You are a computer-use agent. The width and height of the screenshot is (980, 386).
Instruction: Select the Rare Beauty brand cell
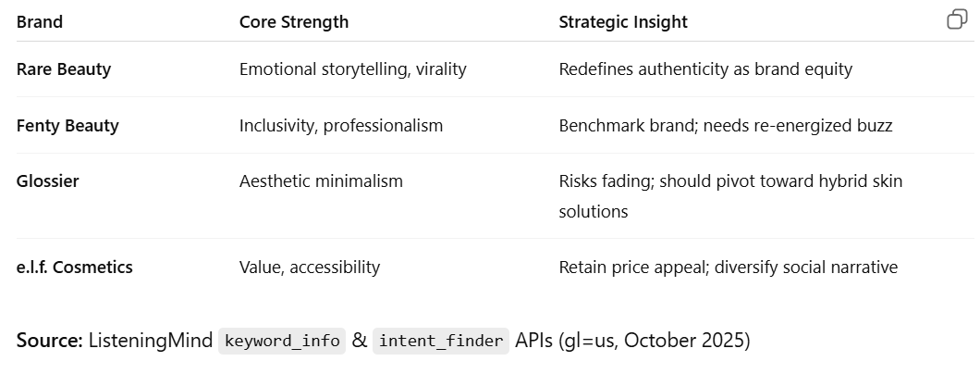coord(64,69)
